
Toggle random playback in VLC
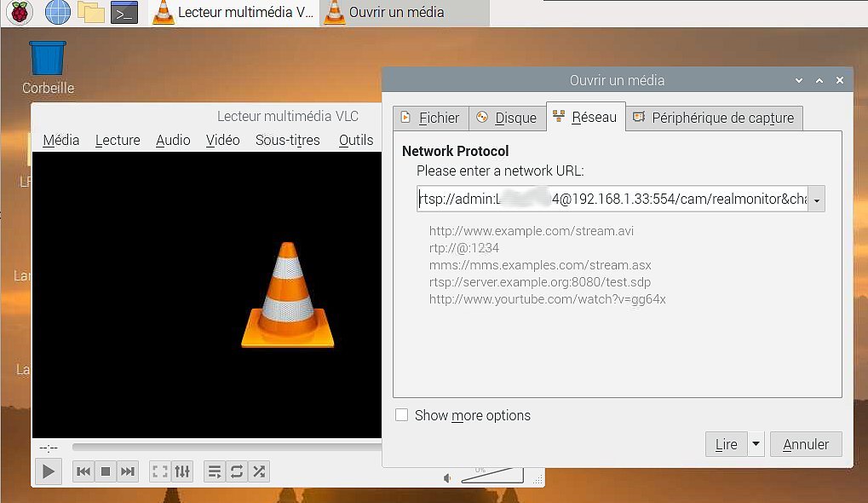click(258, 471)
